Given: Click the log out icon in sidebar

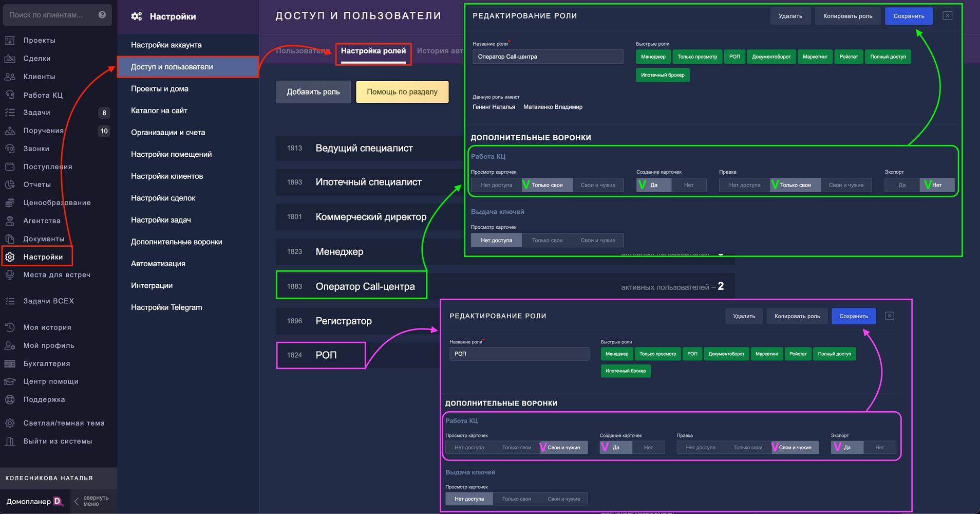Looking at the screenshot, I should [x=10, y=441].
